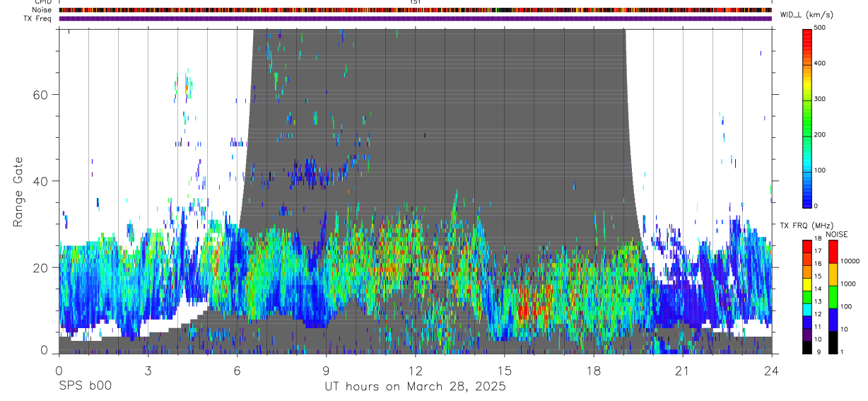Click the "TX Freq" row label at the top left

[x=38, y=18]
